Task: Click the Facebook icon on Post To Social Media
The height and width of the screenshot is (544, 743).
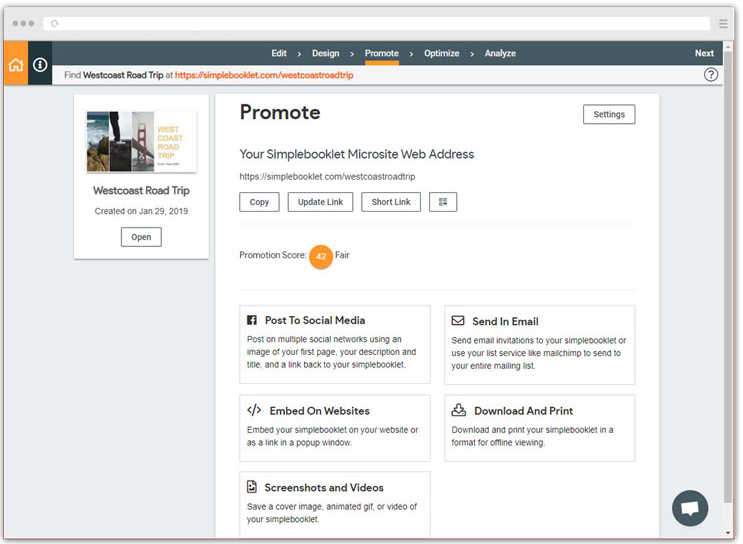Action: pos(252,320)
